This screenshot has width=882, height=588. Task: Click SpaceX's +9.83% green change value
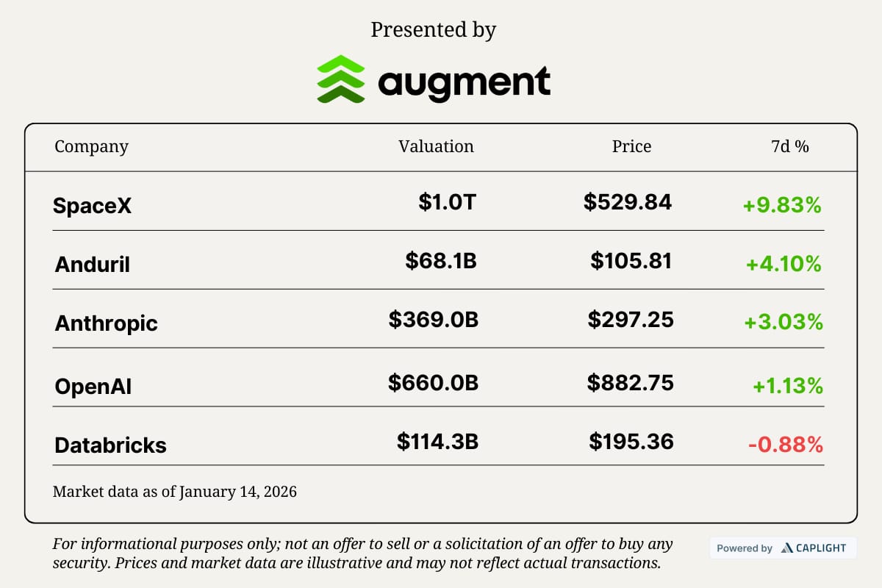(782, 205)
